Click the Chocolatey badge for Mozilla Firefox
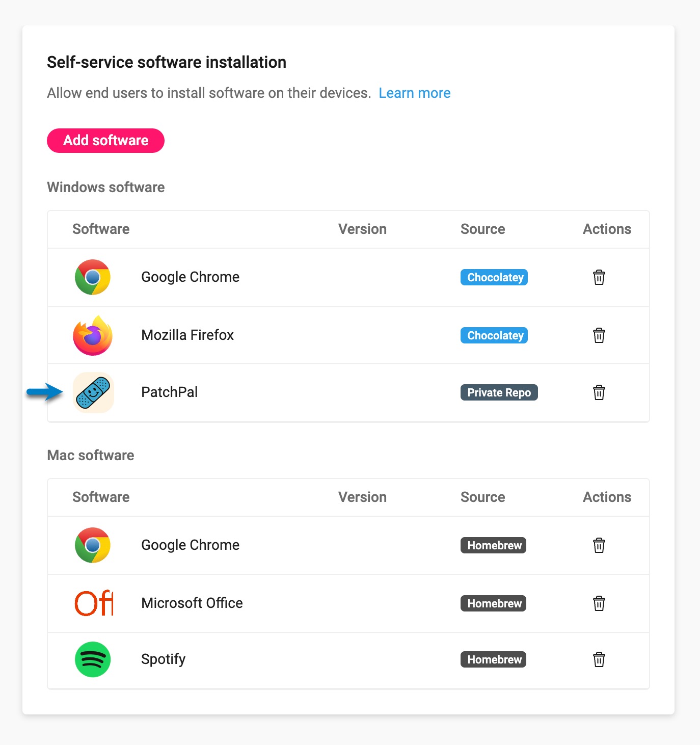700x745 pixels. (x=494, y=335)
